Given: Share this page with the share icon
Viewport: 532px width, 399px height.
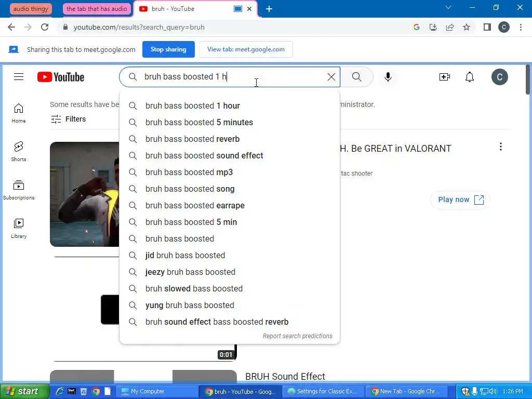Looking at the screenshot, I should coord(450,27).
